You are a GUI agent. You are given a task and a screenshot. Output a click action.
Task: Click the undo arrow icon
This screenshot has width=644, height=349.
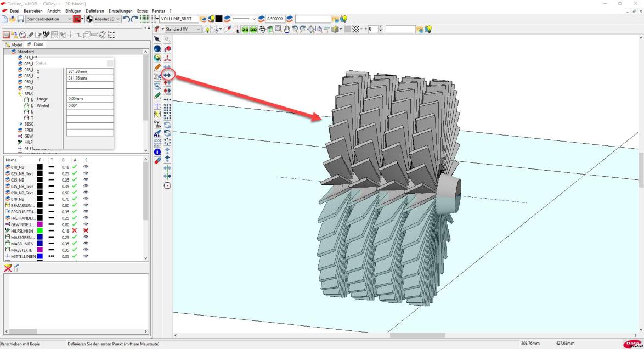point(127,20)
